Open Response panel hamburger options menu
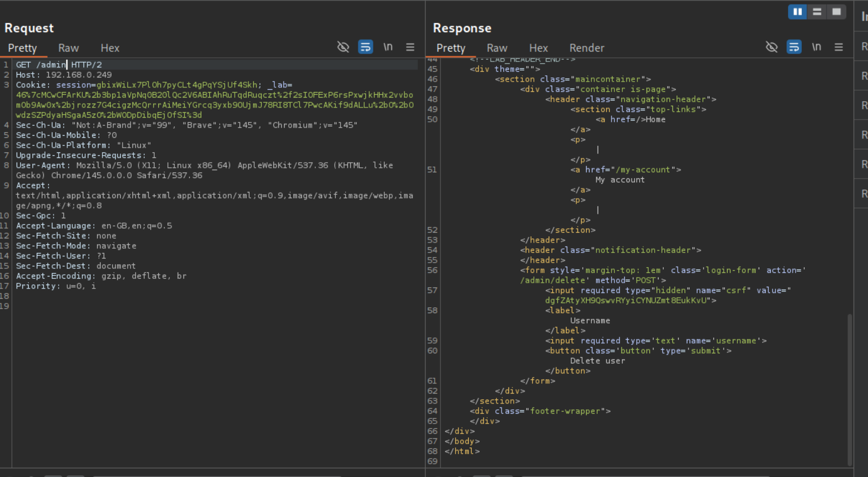Viewport: 868px width, 477px height. click(839, 47)
